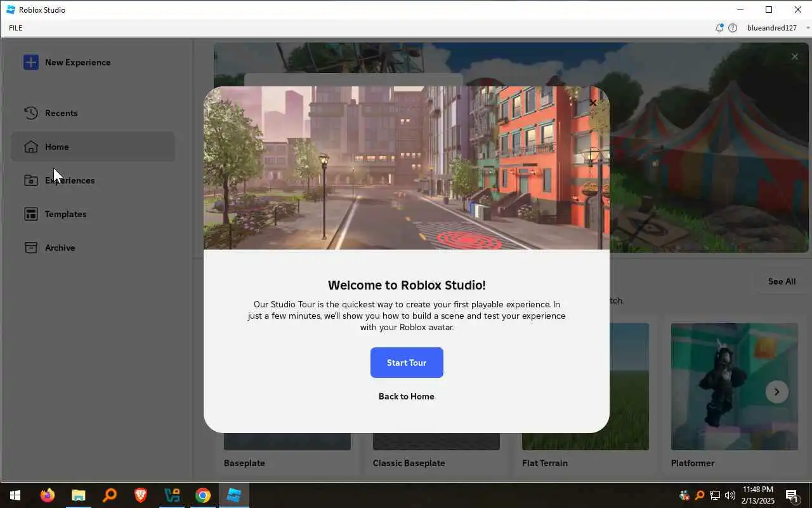Go to Templates in the sidebar
812x508 pixels.
pyautogui.click(x=93, y=214)
